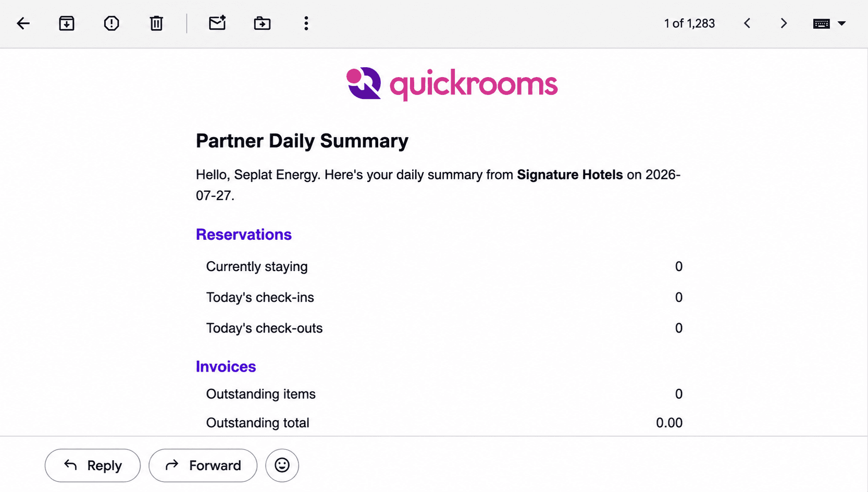Viewport: 868px width, 492px height.
Task: Click the 1 of 1,283 counter
Action: click(x=689, y=23)
